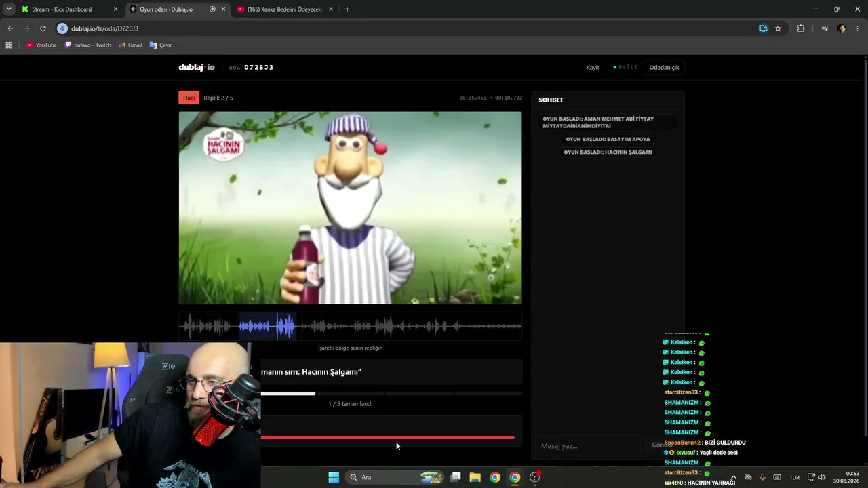The width and height of the screenshot is (868, 488).
Task: Focus the Mesaj yaz chat input
Action: click(x=587, y=445)
